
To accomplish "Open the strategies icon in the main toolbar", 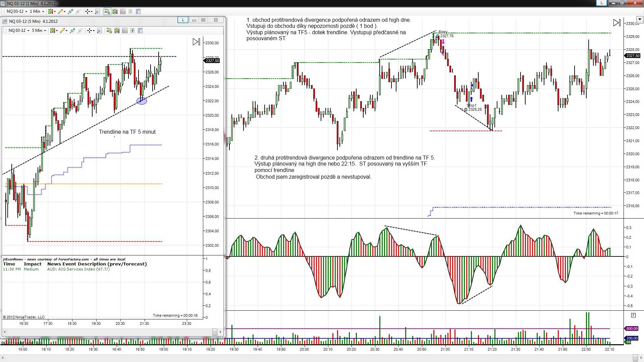I will (123, 11).
